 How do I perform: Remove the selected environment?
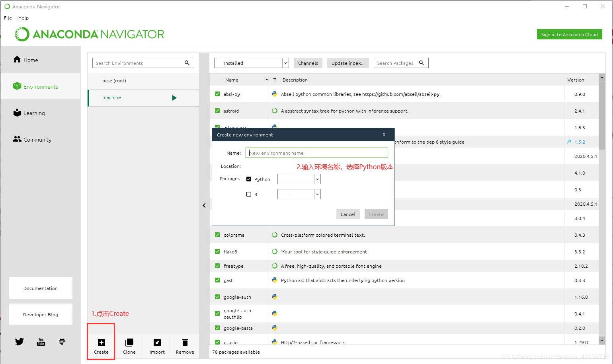coord(185,346)
